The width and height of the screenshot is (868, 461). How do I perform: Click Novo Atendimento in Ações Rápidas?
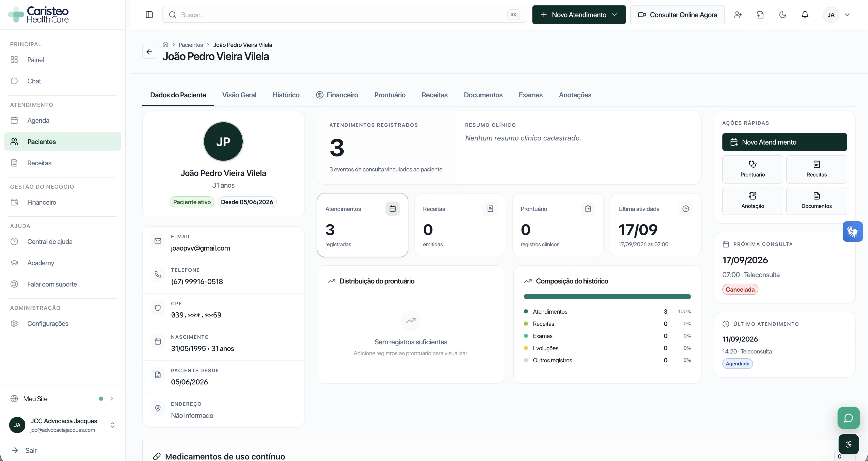784,142
